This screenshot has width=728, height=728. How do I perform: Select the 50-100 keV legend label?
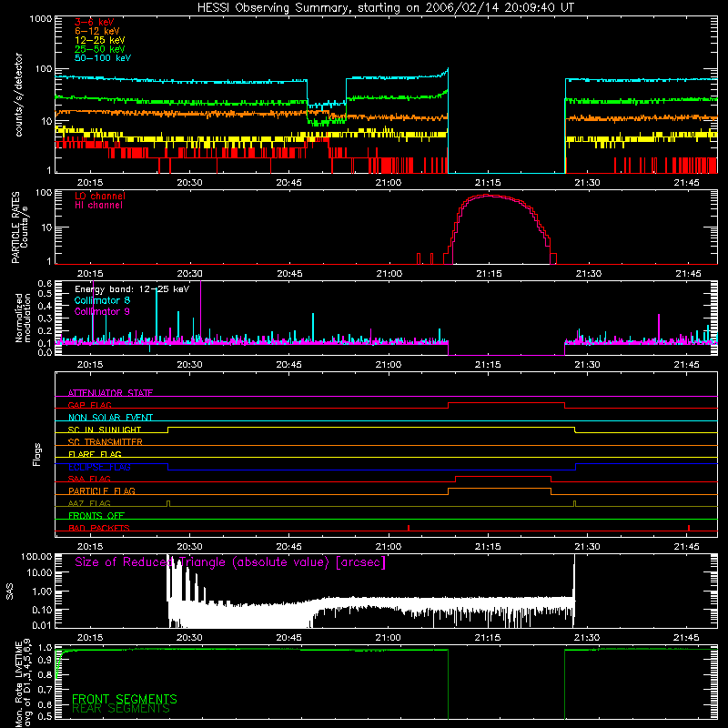click(x=103, y=58)
